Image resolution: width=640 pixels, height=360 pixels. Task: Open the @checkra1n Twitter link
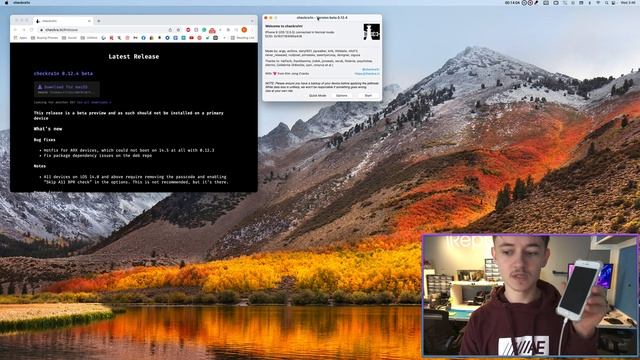(x=371, y=70)
